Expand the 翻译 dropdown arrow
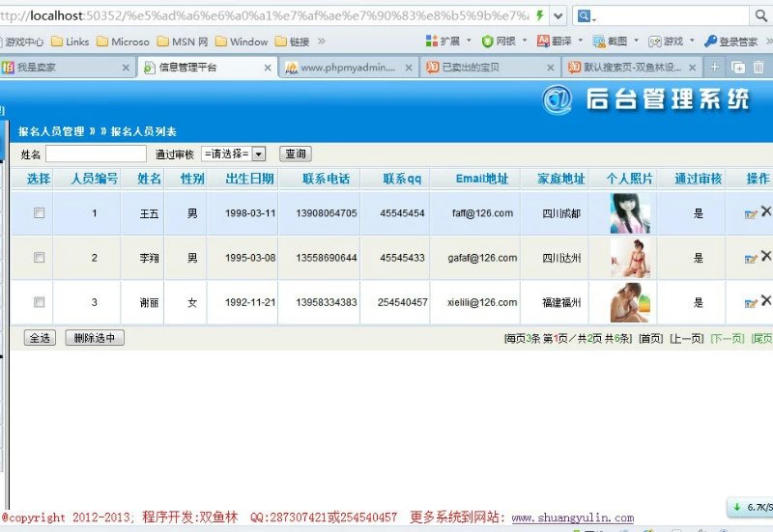 tap(581, 41)
